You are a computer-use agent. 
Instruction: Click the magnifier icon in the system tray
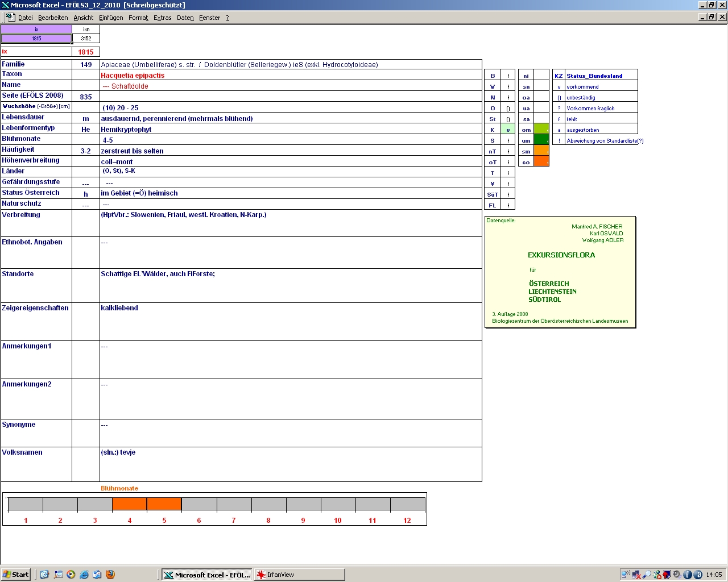point(647,575)
